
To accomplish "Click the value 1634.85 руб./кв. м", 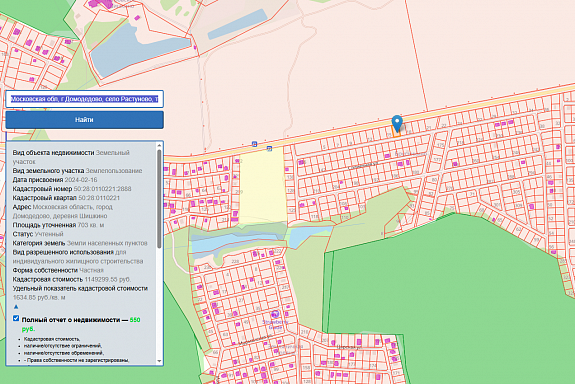I will (39, 297).
